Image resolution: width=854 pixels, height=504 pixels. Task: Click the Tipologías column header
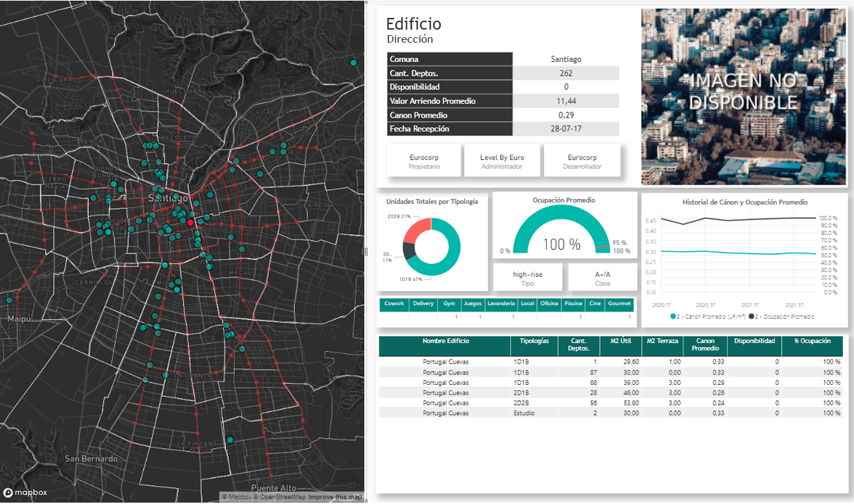[x=534, y=341]
